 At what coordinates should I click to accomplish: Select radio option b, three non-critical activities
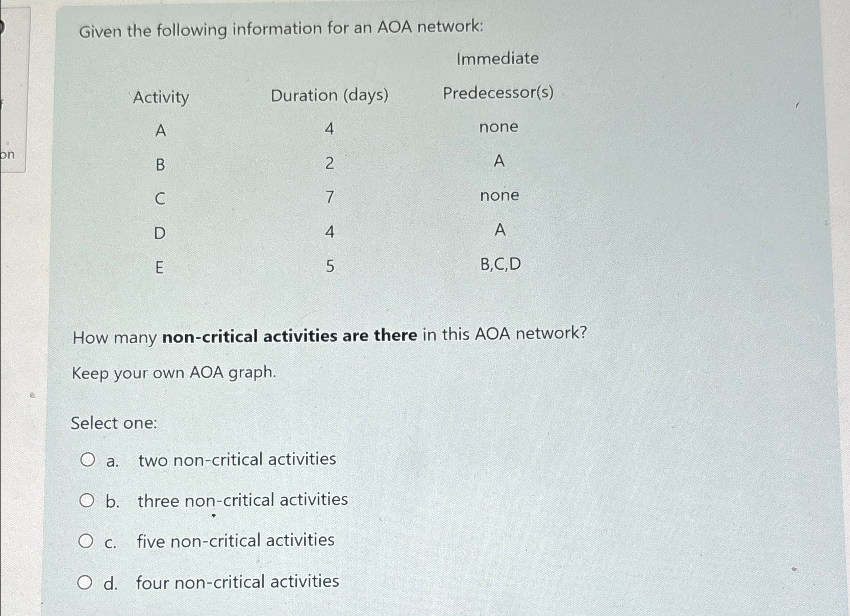click(88, 500)
